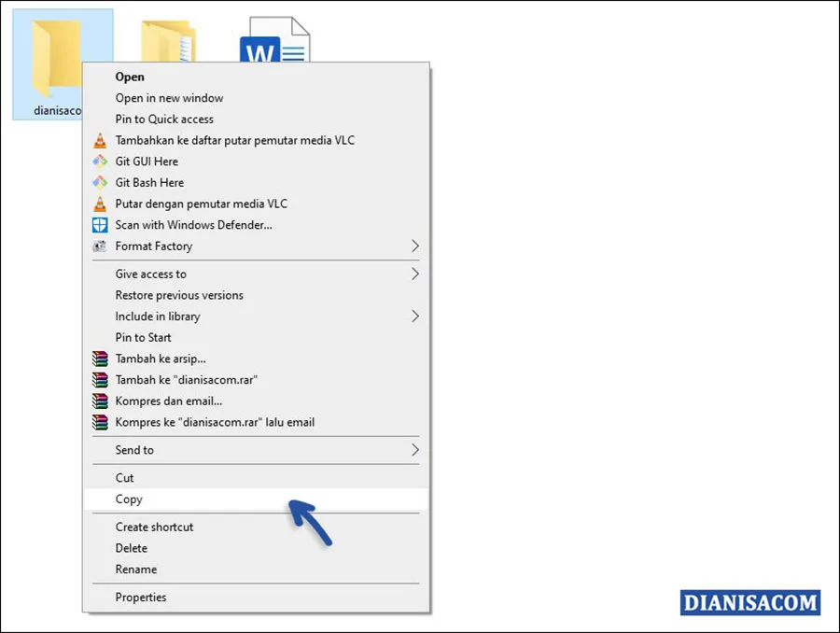Select Open from the context menu
Viewport: 840px width, 633px height.
(x=130, y=77)
